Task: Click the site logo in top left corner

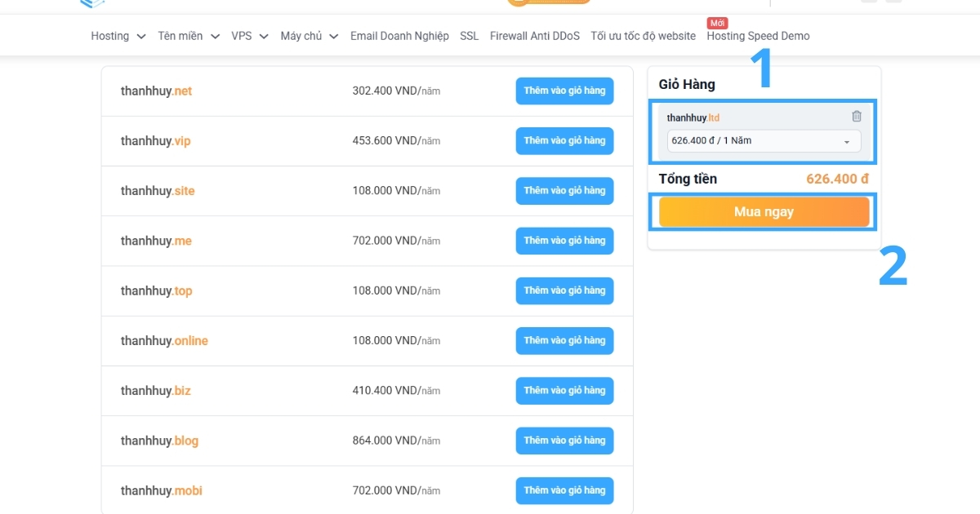Action: 90,4
